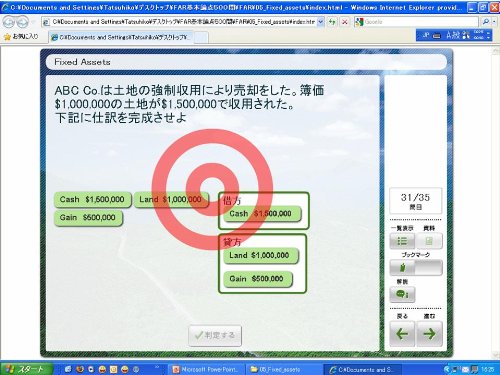Click the Google search input box
Screen dimensions: 500x375
pos(421,22)
